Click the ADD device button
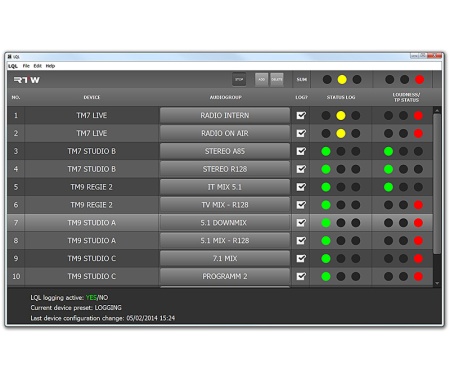The image size is (450, 380). pos(262,79)
